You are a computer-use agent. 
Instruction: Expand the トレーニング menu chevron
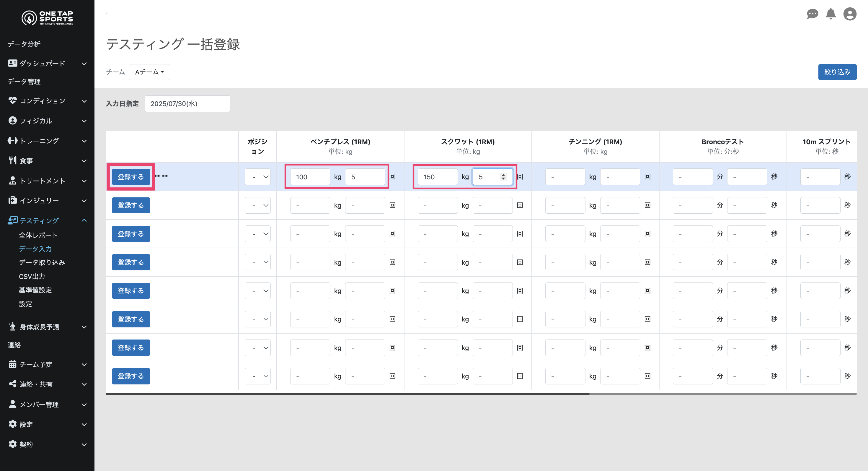tap(84, 141)
